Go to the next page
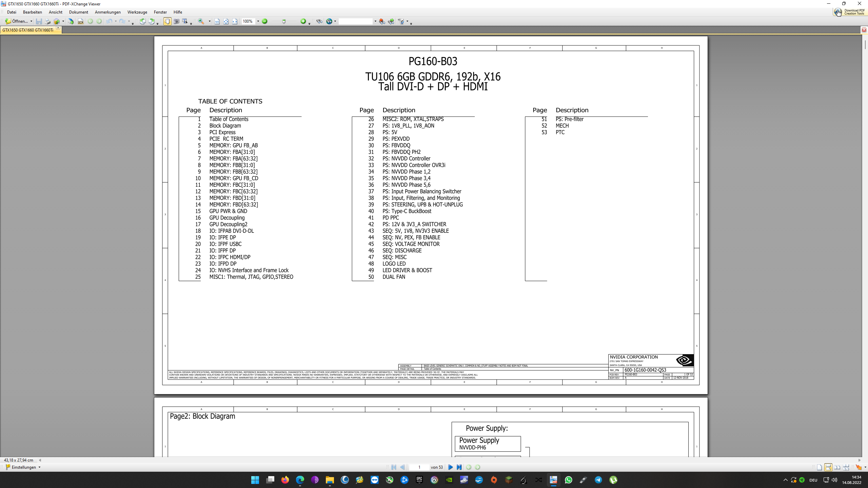 pos(450,467)
